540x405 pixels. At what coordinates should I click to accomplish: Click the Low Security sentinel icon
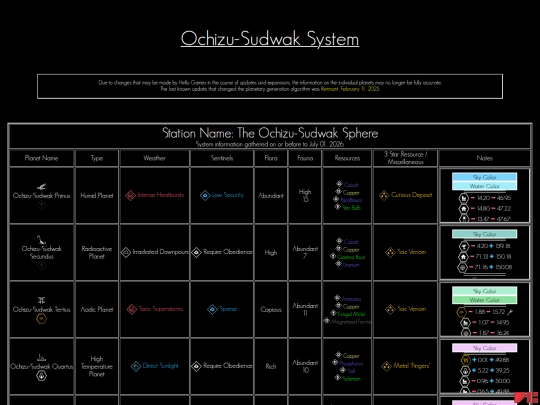[205, 195]
